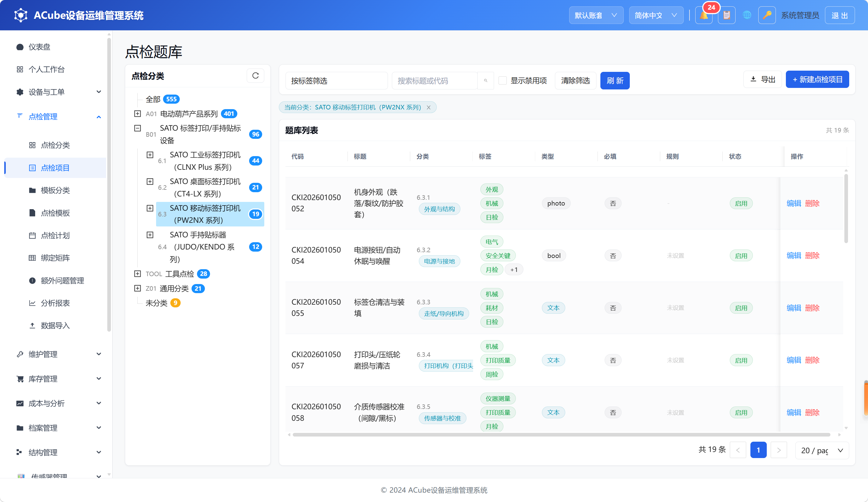Image resolution: width=868 pixels, height=502 pixels.
Task: Click the 清除筛选 button
Action: [x=575, y=81]
